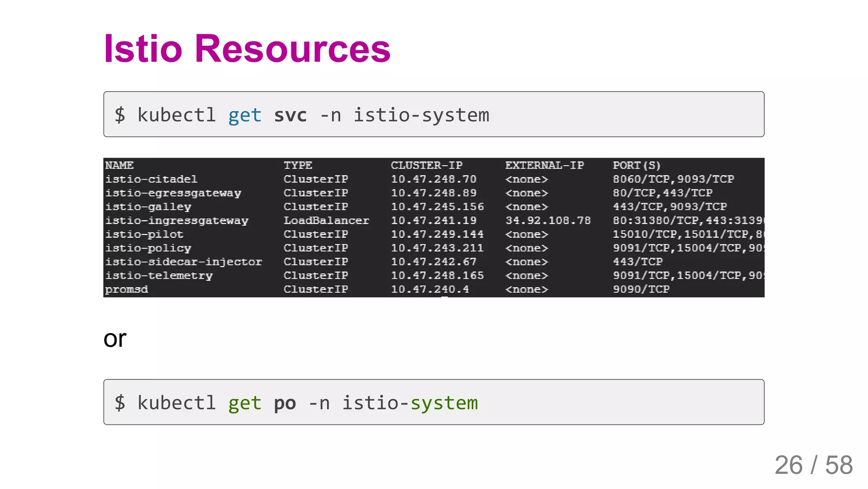This screenshot has width=868, height=489.
Task: Click istio-galley in the terminal output
Action: coord(148,207)
